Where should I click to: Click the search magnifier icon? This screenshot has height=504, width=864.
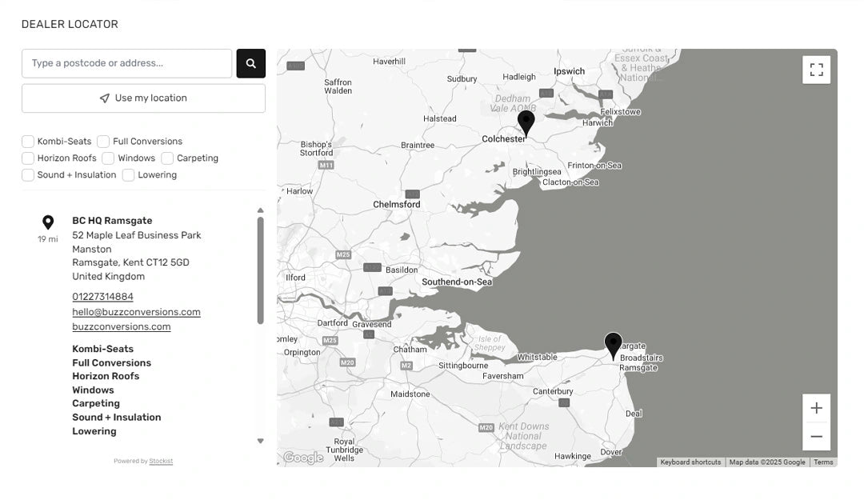tap(250, 63)
